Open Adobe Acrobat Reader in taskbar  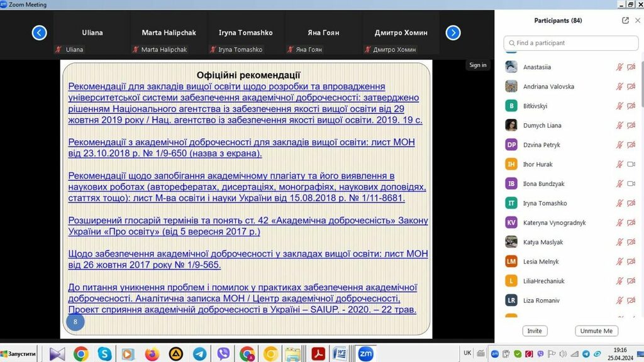(318, 354)
